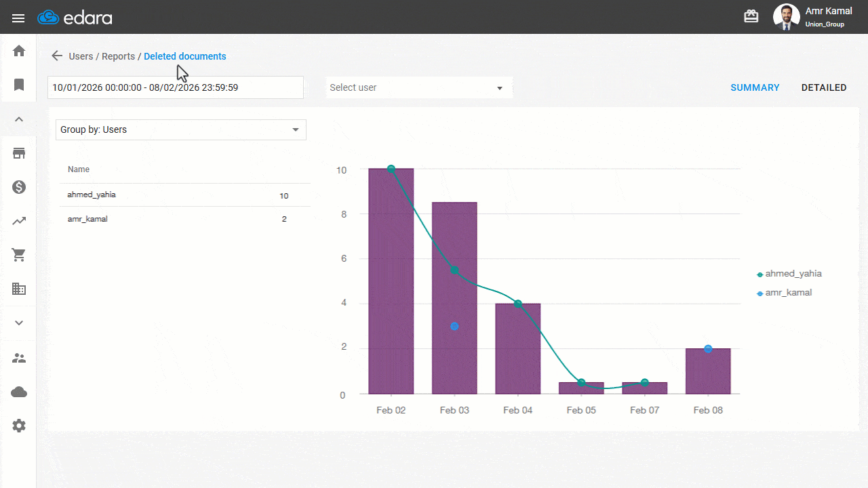The height and width of the screenshot is (488, 868).
Task: Open the Select user dropdown
Action: point(418,87)
